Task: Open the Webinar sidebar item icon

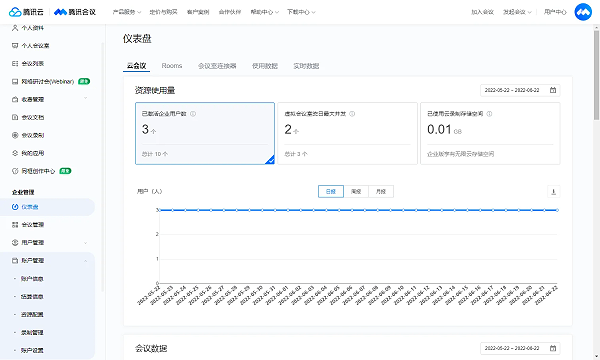Action: pyautogui.click(x=15, y=81)
